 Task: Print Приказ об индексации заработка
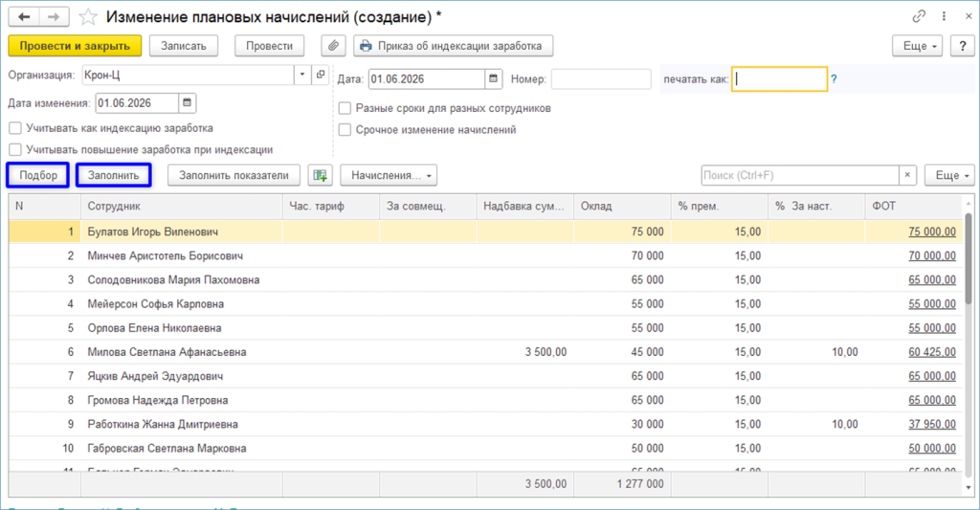453,46
